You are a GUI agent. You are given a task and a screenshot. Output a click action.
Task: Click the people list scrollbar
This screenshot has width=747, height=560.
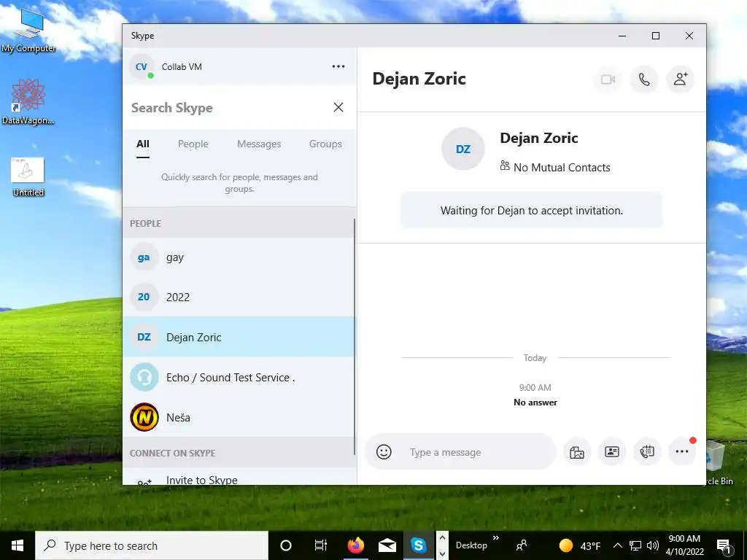coord(355,336)
